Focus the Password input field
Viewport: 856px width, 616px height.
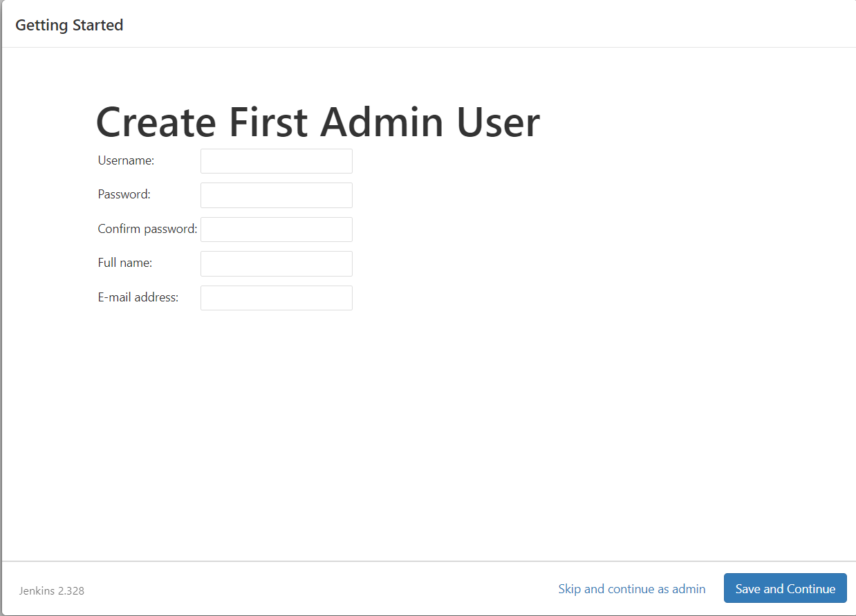(x=277, y=195)
